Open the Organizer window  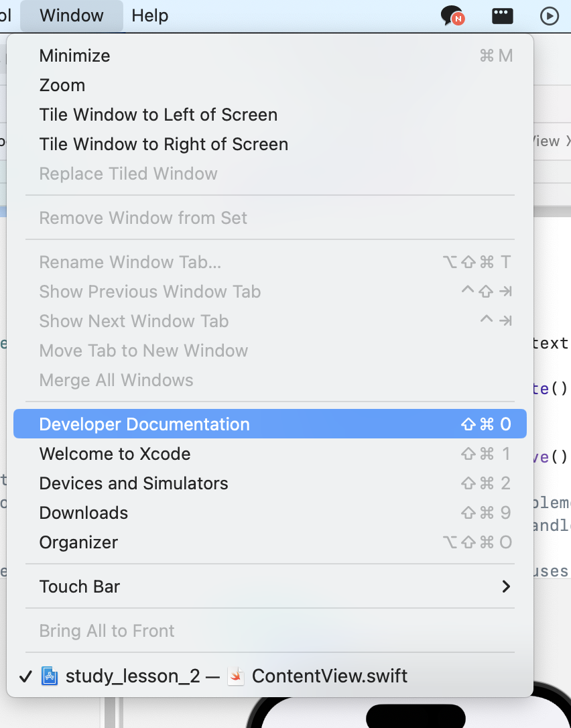point(270,542)
